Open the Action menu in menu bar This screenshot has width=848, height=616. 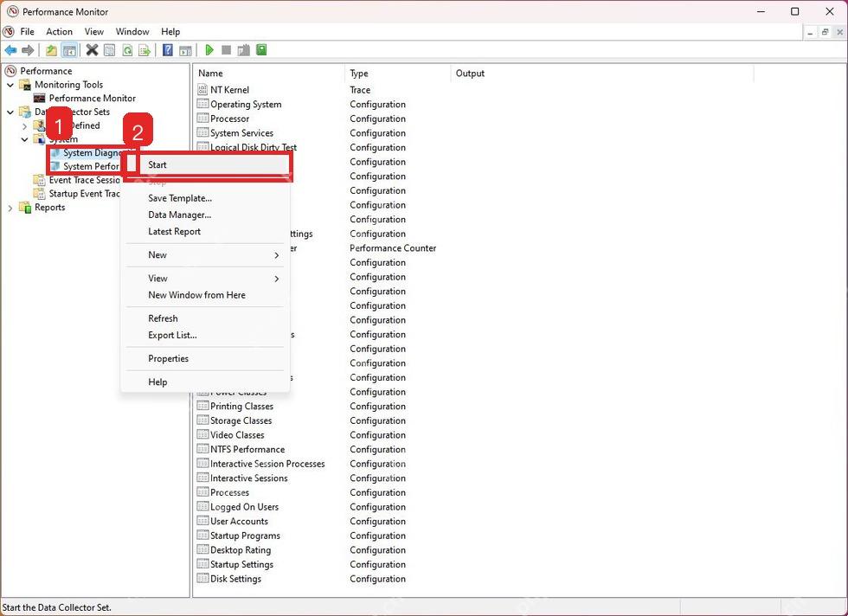click(x=59, y=31)
